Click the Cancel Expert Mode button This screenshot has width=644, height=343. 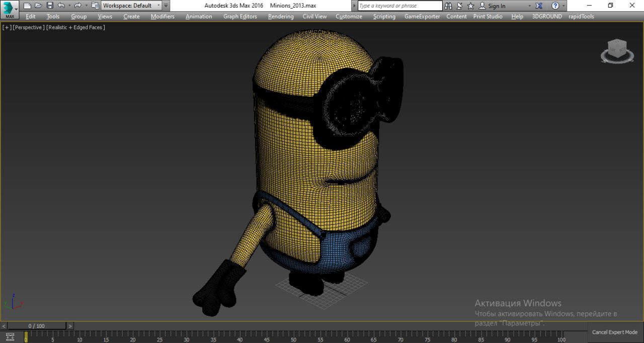pyautogui.click(x=615, y=332)
